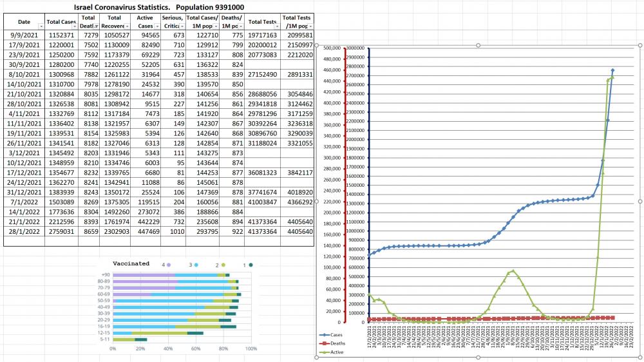The image size is (644, 362).
Task: Click the light blue dose 3 legend marker
Action: [196, 265]
